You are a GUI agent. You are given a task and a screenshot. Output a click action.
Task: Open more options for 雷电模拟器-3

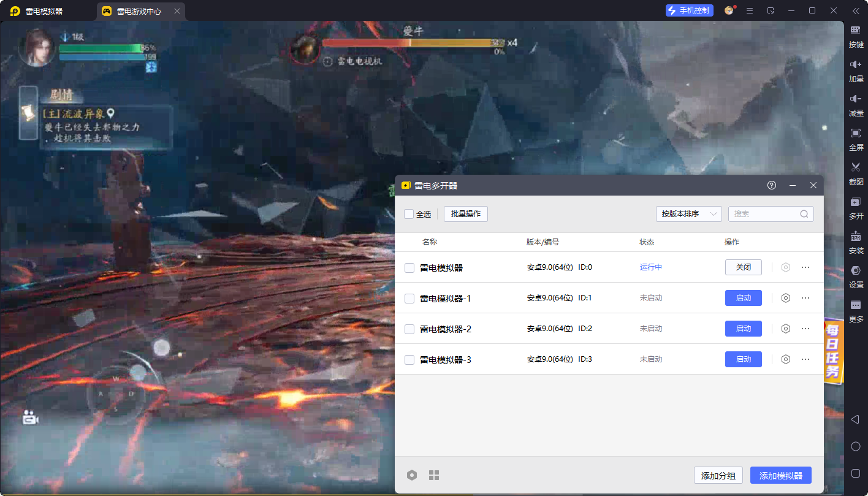tap(805, 359)
